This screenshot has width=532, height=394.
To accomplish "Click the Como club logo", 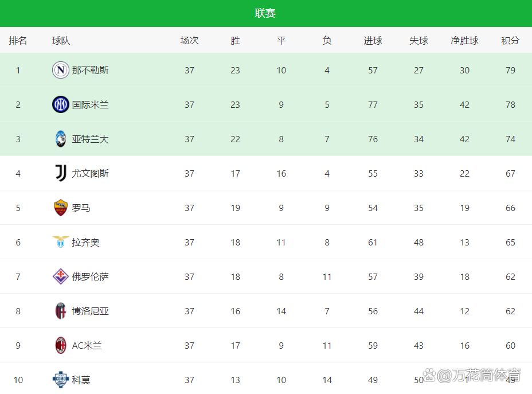I will click(61, 380).
